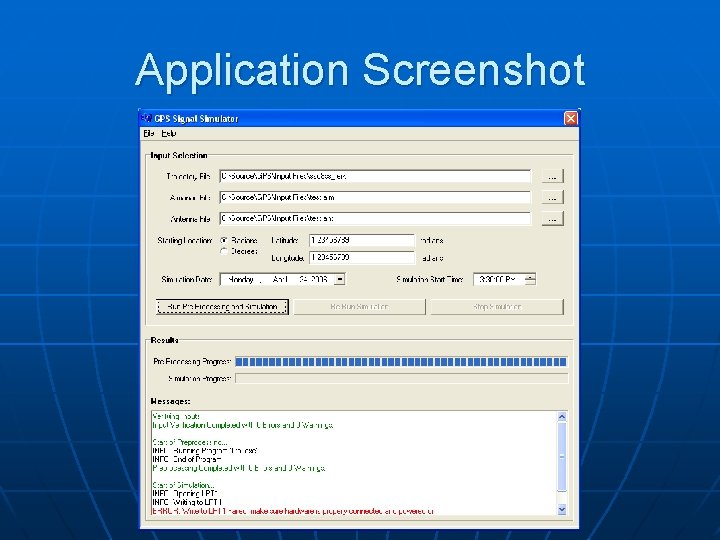720x540 pixels.
Task: Click the 'Start of Preprocessing...' message line
Action: coord(190,442)
